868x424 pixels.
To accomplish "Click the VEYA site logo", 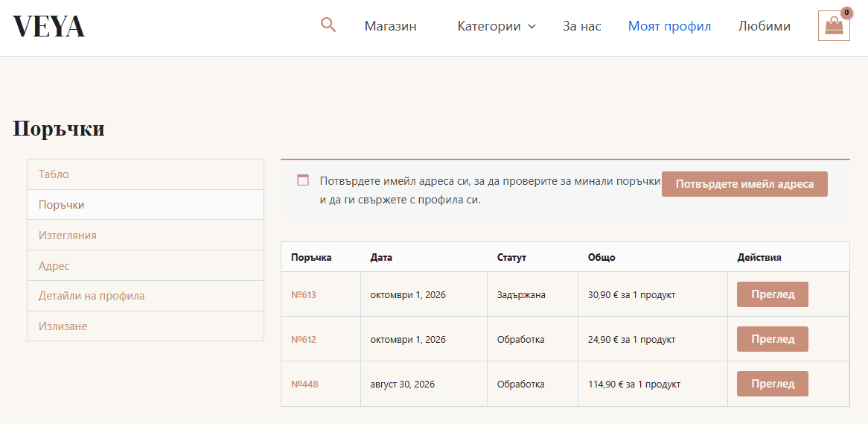I will pos(48,26).
